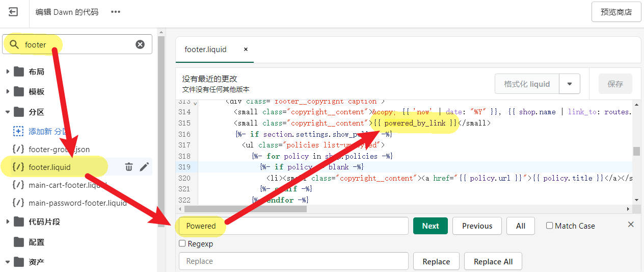Open the three-dot more actions menu
Viewport: 644px width, 272px height.
(116, 12)
